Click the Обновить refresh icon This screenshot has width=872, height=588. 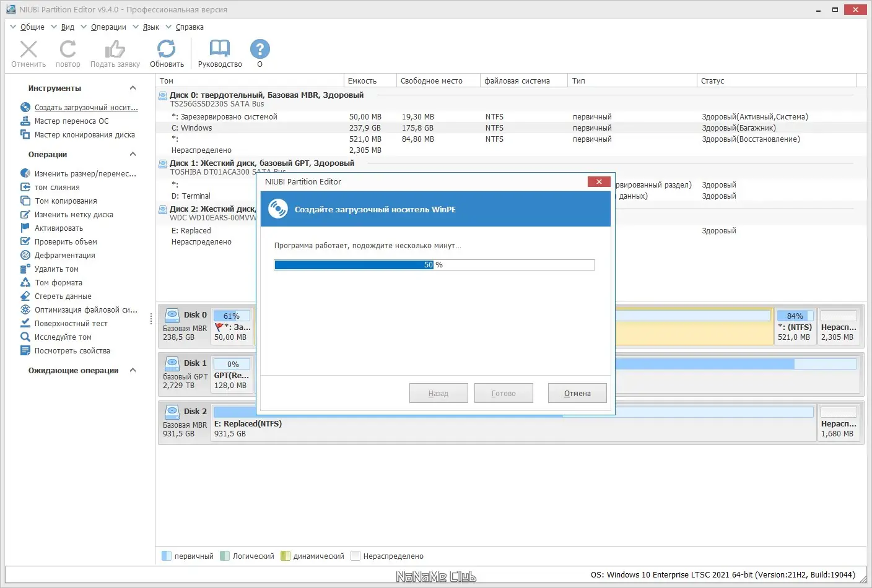[x=167, y=49]
